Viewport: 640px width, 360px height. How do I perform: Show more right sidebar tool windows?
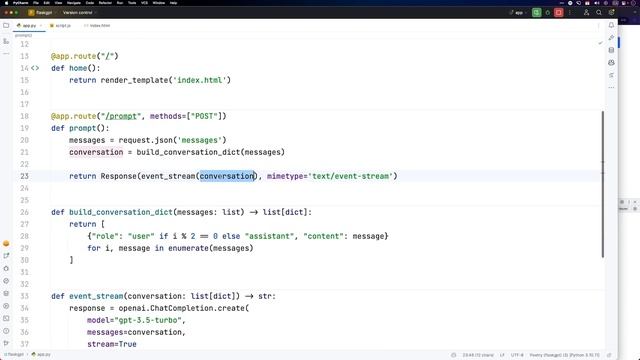tap(611, 87)
